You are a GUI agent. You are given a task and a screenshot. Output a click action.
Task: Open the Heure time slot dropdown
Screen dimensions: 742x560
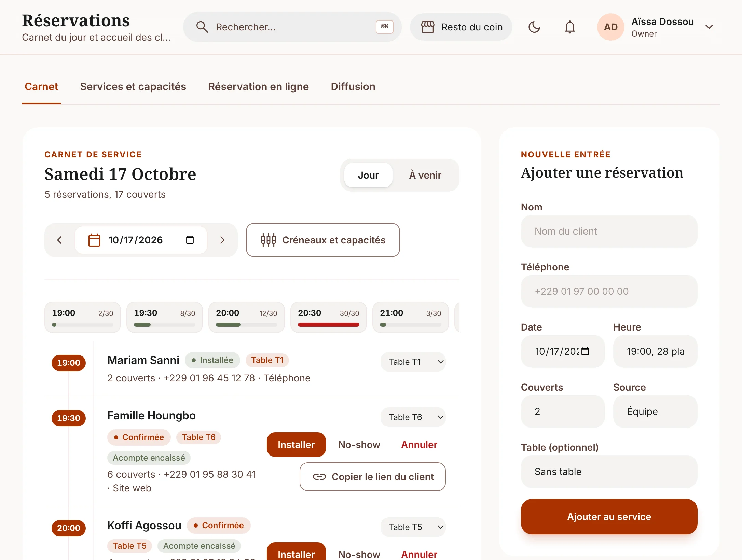(655, 351)
